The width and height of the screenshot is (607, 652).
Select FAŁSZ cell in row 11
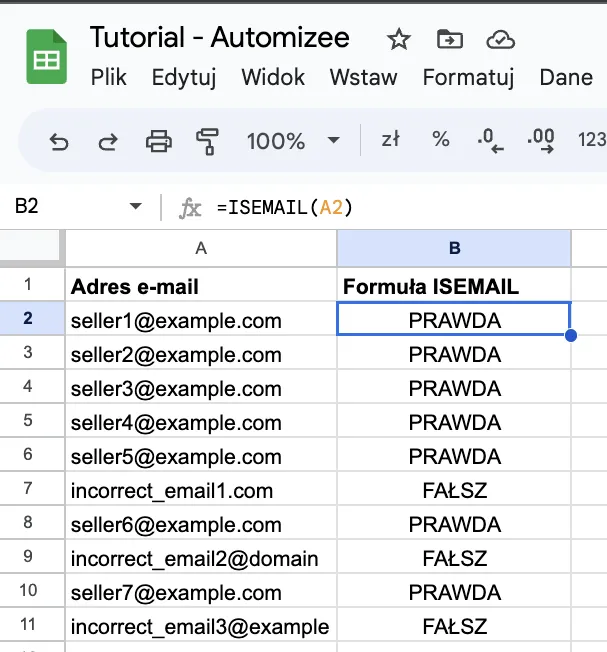(x=454, y=625)
